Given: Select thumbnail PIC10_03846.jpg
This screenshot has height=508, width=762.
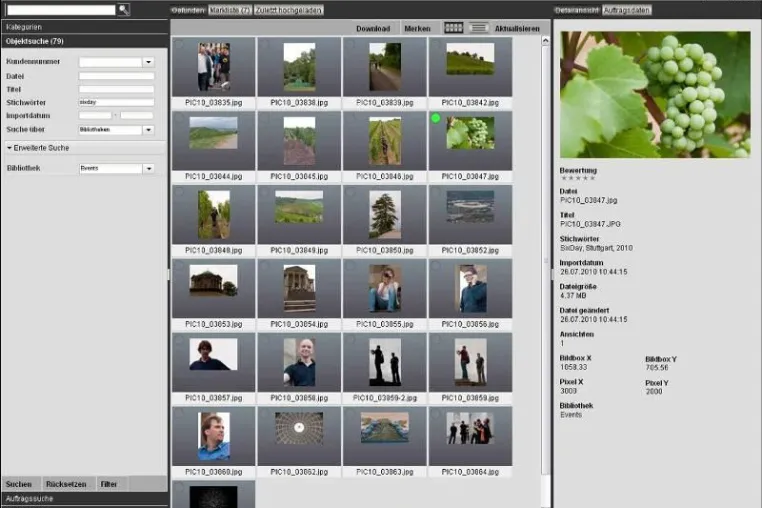Looking at the screenshot, I should coord(385,141).
